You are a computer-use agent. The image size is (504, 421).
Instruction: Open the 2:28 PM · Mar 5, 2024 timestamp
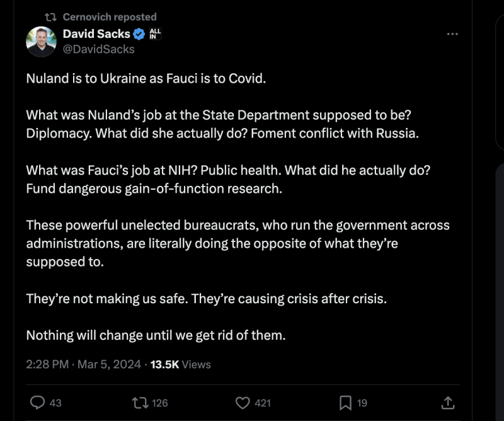coord(84,364)
